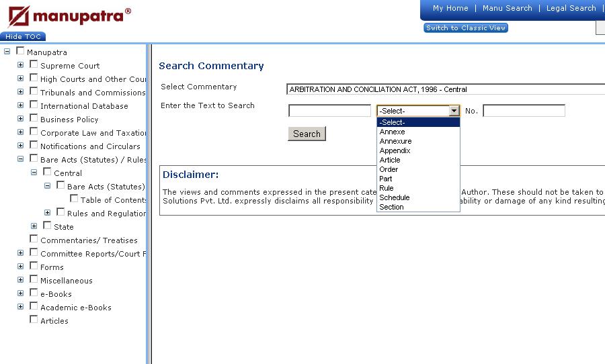Click the Manupatra logo

click(70, 16)
